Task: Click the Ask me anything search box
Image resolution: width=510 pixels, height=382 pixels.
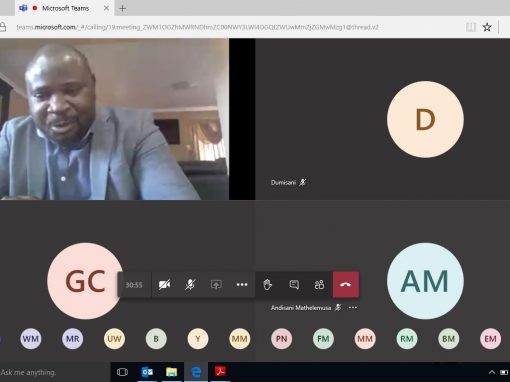Action: click(x=55, y=372)
